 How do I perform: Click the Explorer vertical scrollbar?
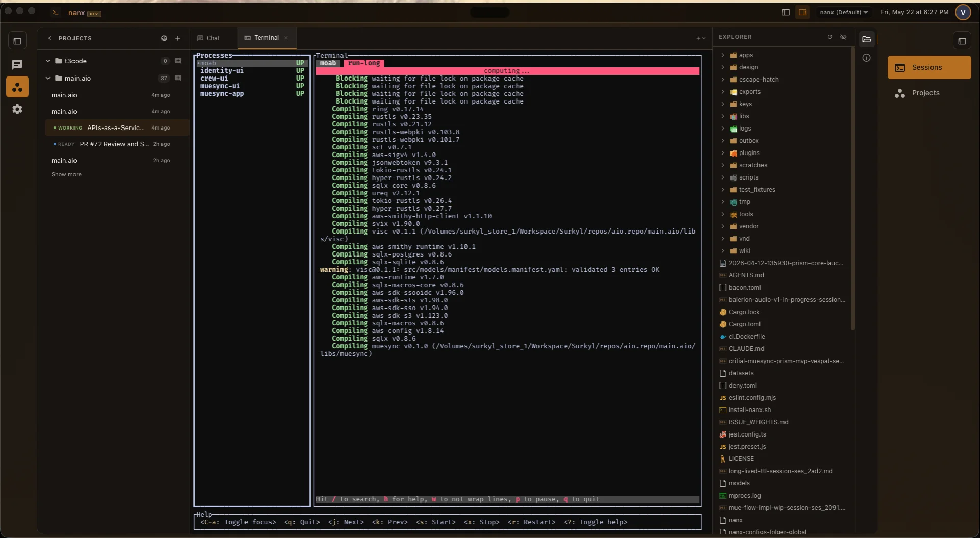coord(852,189)
